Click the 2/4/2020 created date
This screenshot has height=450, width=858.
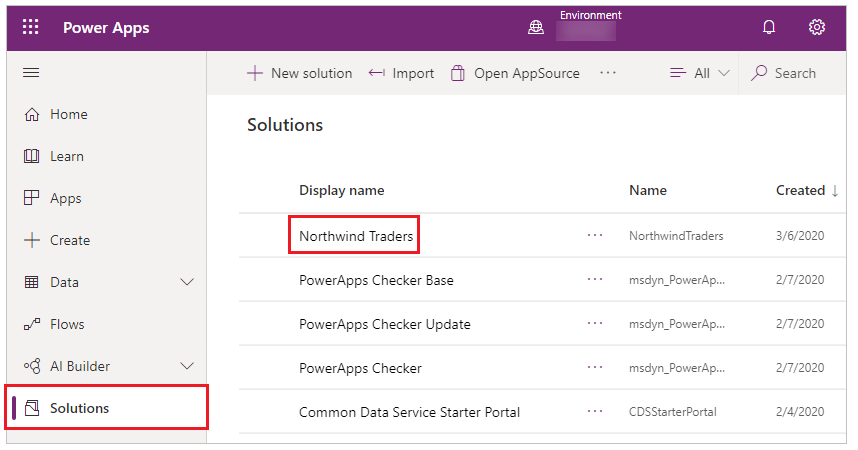(799, 412)
